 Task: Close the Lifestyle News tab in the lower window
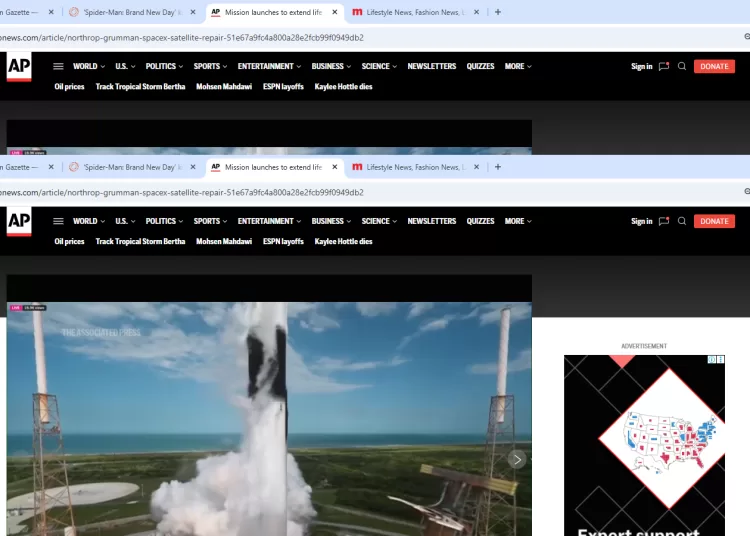476,167
